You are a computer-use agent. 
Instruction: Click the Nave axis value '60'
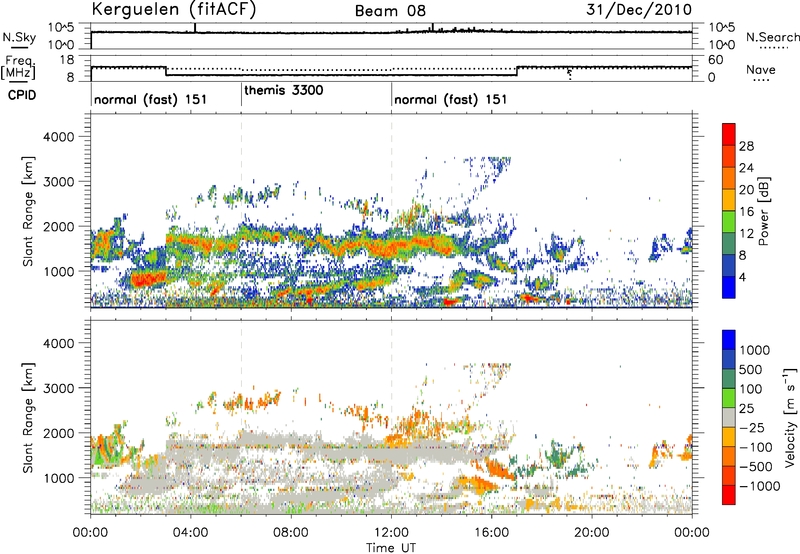(x=715, y=60)
